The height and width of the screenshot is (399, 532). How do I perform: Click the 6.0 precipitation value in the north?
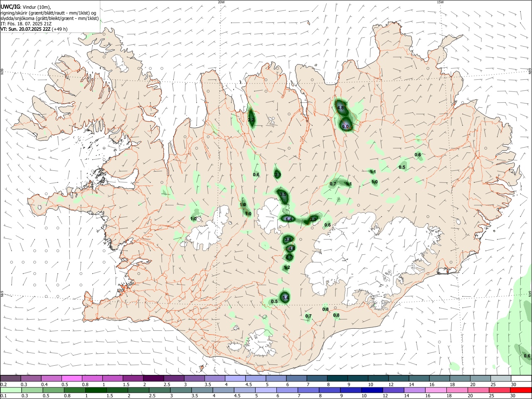[x=345, y=126]
